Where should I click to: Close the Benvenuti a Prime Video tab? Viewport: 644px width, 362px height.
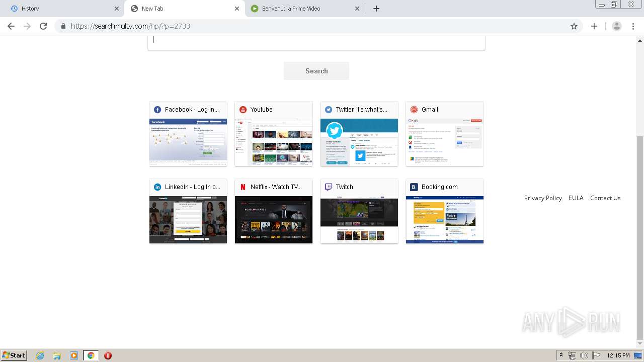point(357,9)
